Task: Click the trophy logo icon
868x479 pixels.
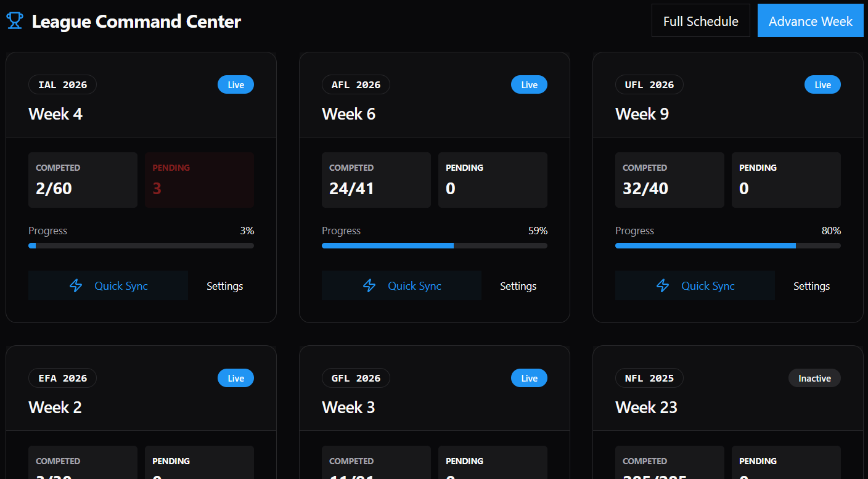Action: 15,21
